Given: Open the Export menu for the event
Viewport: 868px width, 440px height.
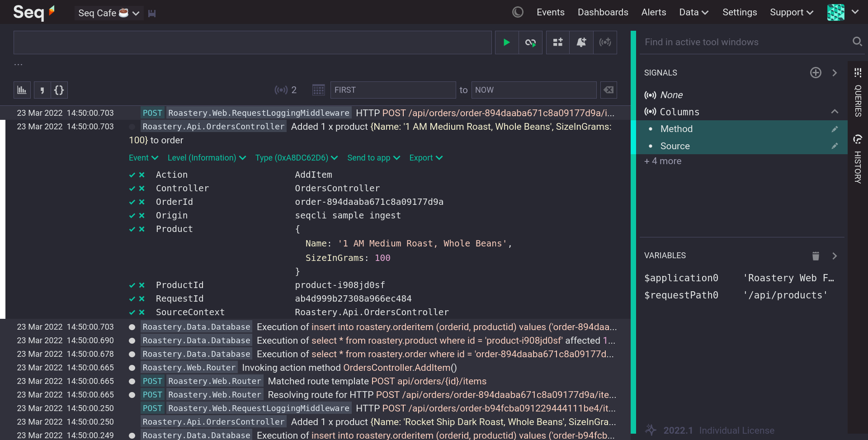Looking at the screenshot, I should pos(425,158).
